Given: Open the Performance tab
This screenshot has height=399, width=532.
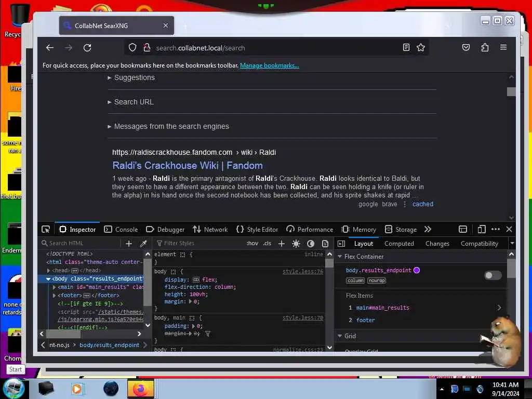Looking at the screenshot, I should 310,230.
